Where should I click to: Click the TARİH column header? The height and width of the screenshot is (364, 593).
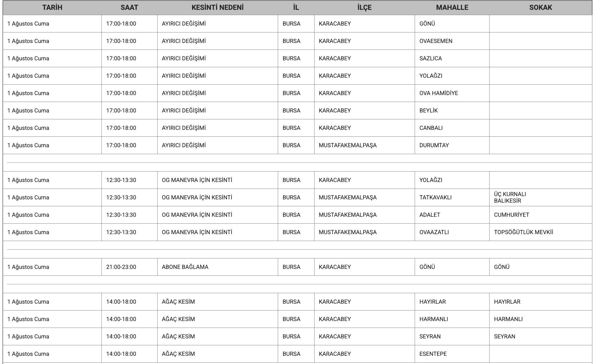coord(52,8)
